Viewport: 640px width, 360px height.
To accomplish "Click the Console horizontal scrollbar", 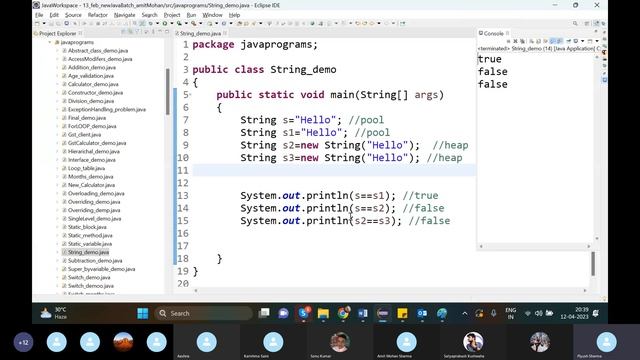I will [x=534, y=246].
